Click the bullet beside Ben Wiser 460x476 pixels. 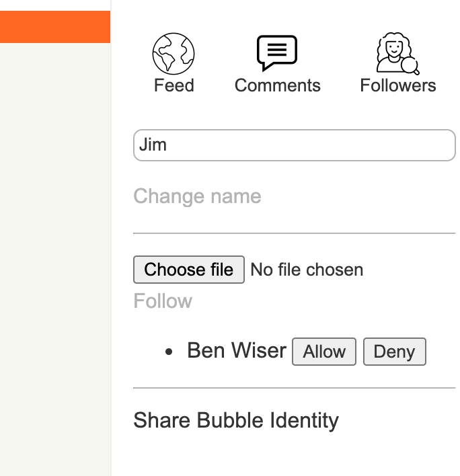(x=169, y=352)
